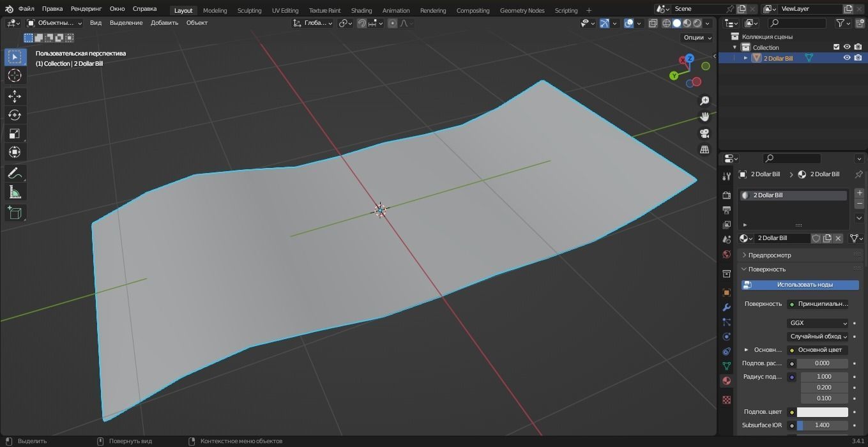Choose the Move tool

[15, 96]
